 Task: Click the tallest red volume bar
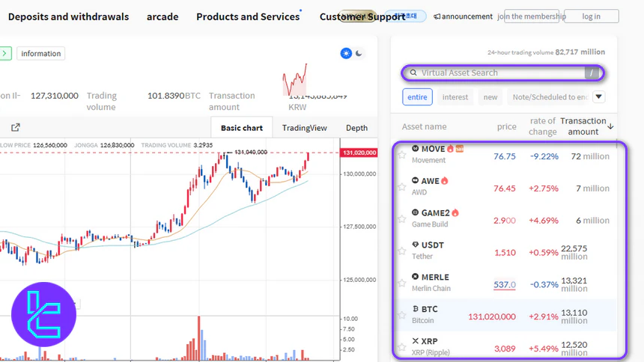198,338
